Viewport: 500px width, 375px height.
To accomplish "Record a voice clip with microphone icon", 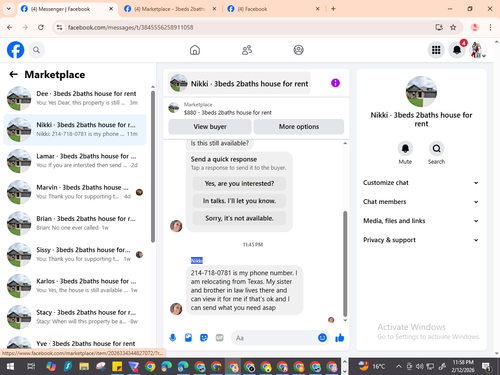I will point(173,338).
